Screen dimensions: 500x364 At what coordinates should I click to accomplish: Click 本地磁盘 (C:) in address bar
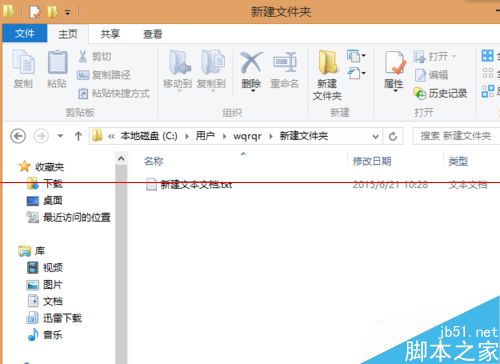149,136
